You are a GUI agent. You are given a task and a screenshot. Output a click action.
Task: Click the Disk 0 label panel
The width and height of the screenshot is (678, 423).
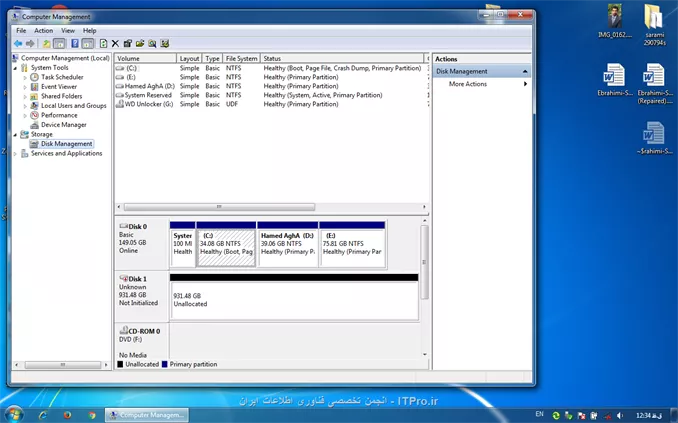click(x=141, y=244)
